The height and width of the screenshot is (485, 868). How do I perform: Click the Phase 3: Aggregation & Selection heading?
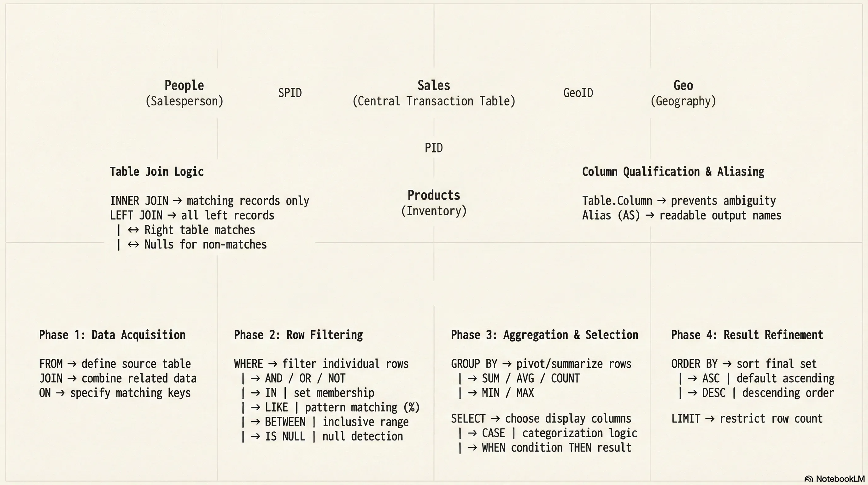click(544, 335)
